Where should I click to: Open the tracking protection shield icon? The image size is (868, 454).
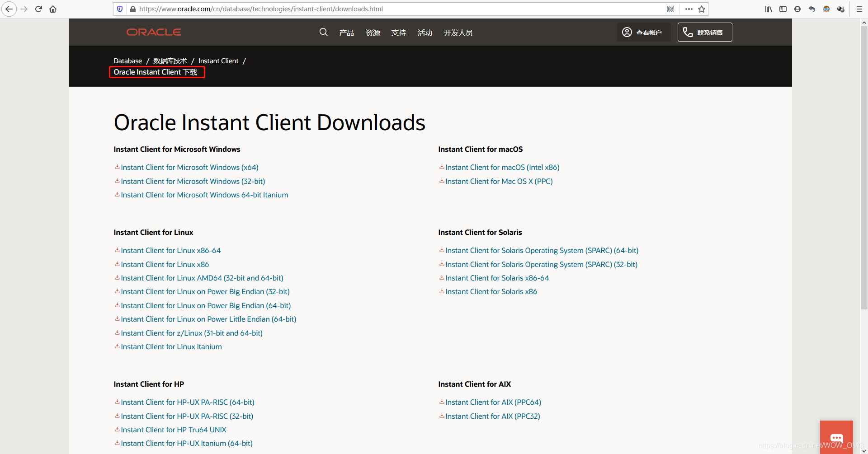tap(120, 9)
